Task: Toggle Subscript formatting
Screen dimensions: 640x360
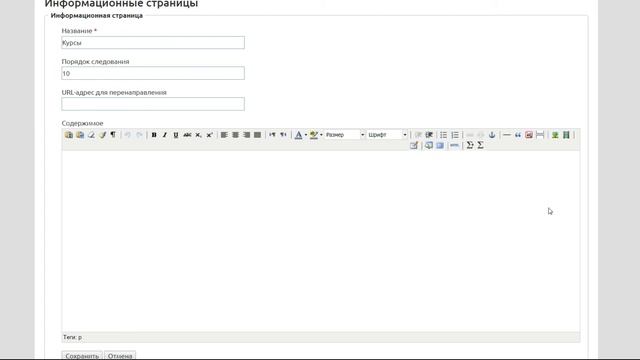Action: point(198,135)
